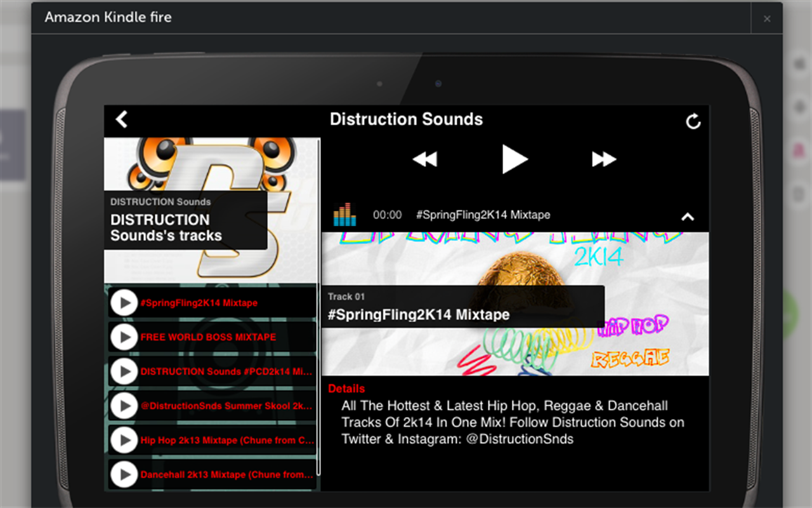The width and height of the screenshot is (812, 508).
Task: Click the equalizer bars icon
Action: (345, 215)
